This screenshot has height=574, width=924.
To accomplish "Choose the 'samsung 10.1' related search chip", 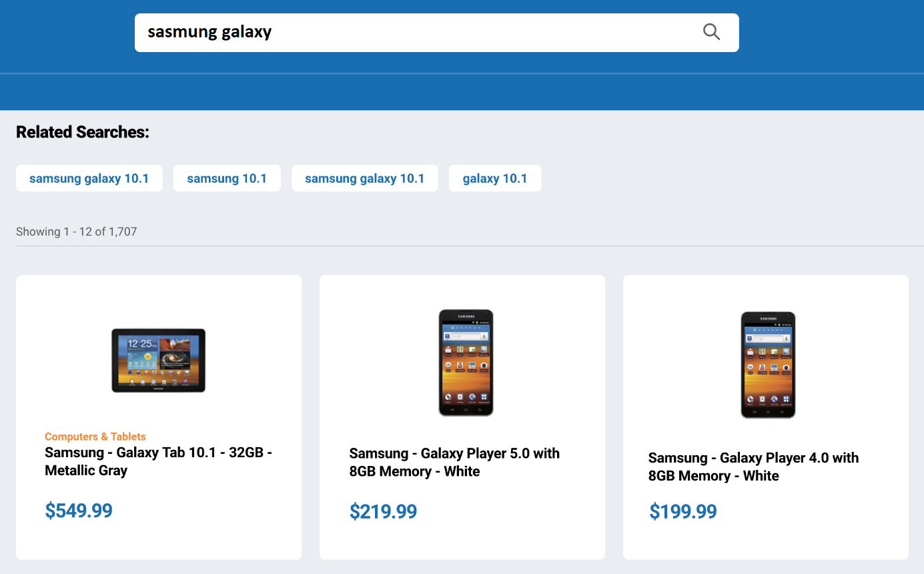I will (x=227, y=178).
